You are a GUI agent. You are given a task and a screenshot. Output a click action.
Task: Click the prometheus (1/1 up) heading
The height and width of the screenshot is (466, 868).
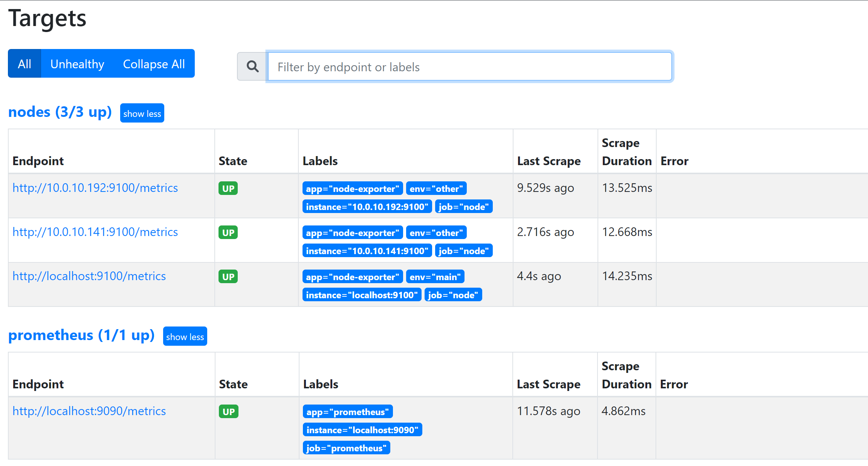[x=81, y=335]
